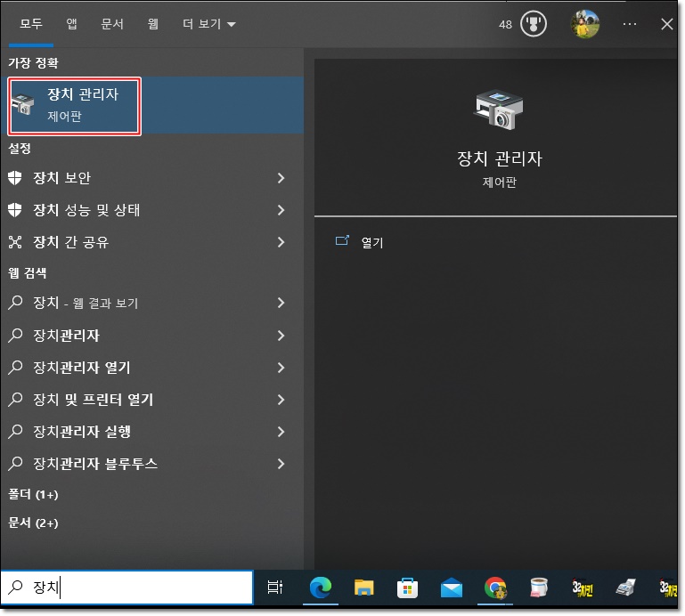Viewport: 685px width, 616px height.
Task: Switch to the 웹 tab
Action: click(x=152, y=23)
